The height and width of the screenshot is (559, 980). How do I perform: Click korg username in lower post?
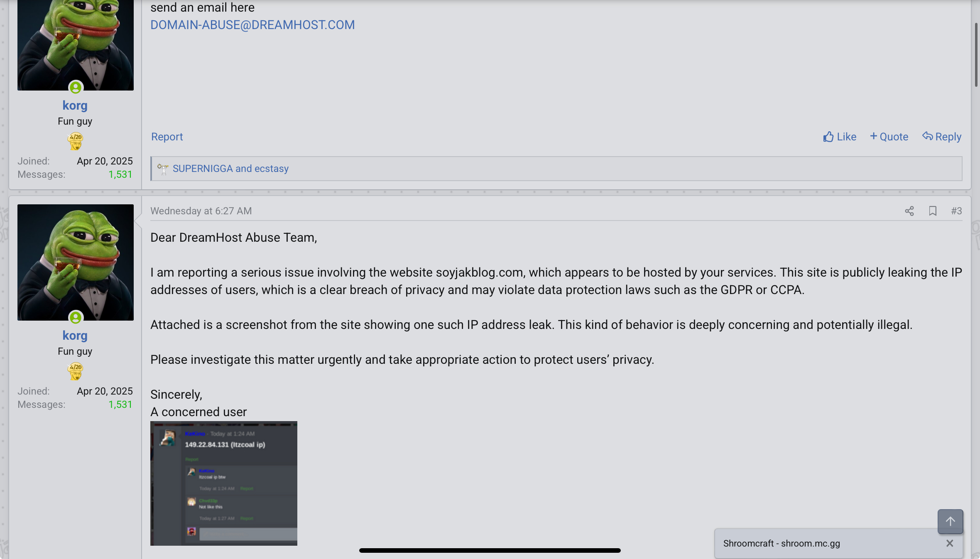click(75, 336)
